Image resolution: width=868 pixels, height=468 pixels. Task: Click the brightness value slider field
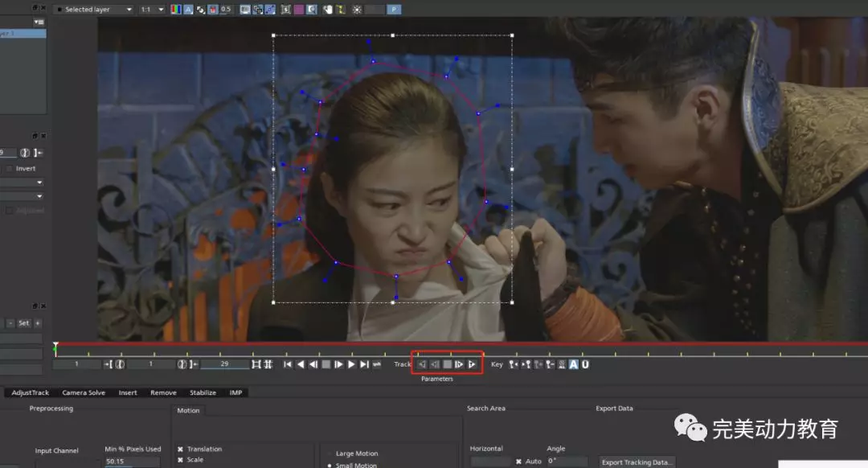375,10
